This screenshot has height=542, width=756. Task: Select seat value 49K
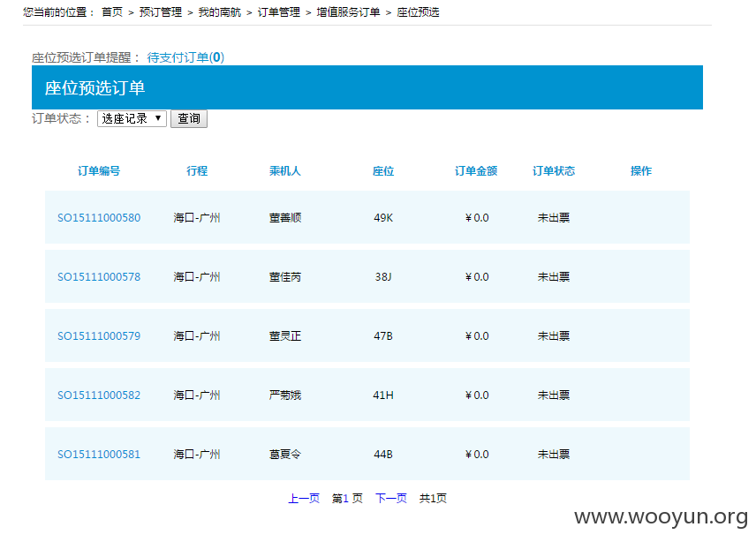pos(383,218)
